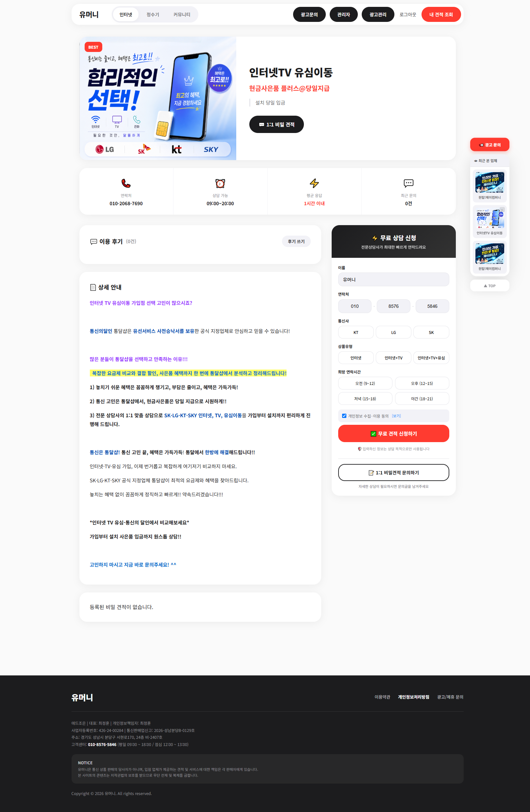Image resolution: width=530 pixels, height=812 pixels.
Task: Click the 1:1 비밀 견적 button
Action: [276, 124]
